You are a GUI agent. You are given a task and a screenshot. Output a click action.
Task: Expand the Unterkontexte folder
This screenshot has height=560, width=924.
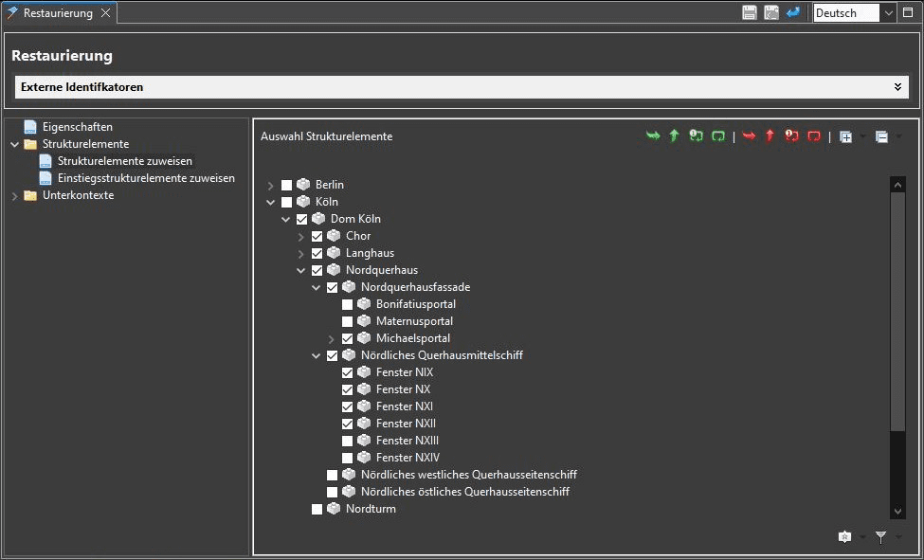(15, 196)
